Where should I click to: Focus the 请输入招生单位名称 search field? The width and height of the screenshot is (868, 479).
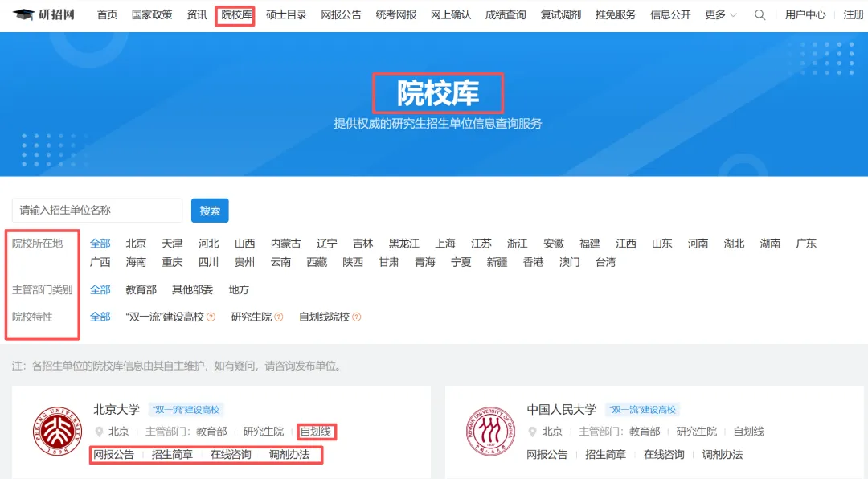pyautogui.click(x=97, y=211)
